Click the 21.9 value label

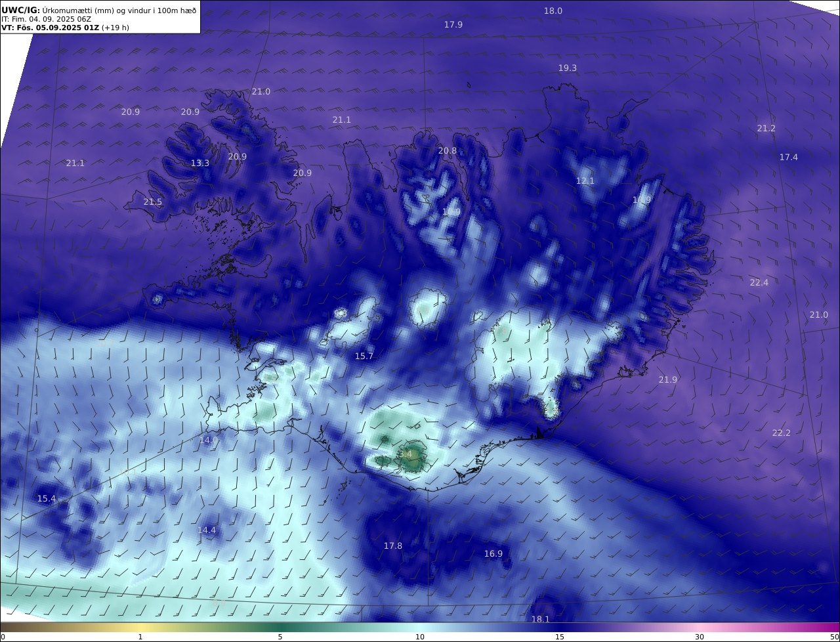click(x=668, y=379)
